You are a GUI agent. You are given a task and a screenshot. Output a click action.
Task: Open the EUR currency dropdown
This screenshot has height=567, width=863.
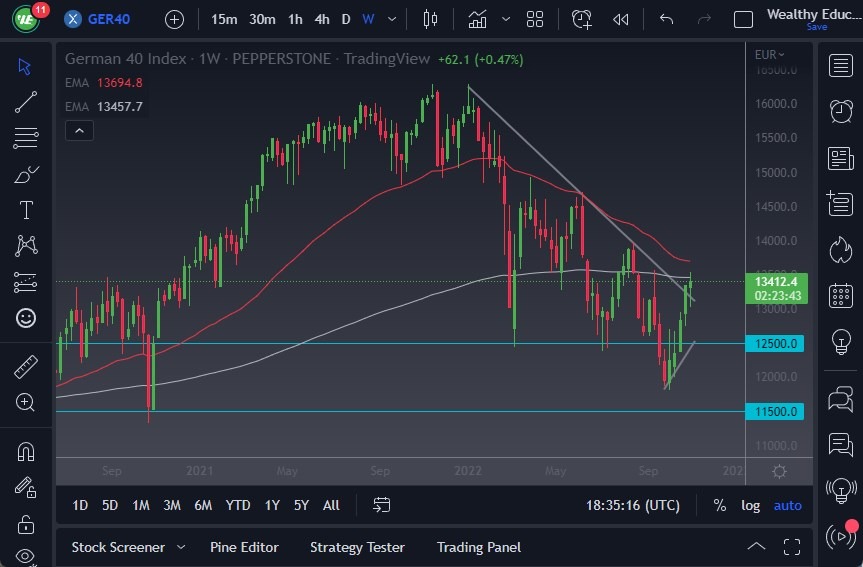pyautogui.click(x=769, y=55)
